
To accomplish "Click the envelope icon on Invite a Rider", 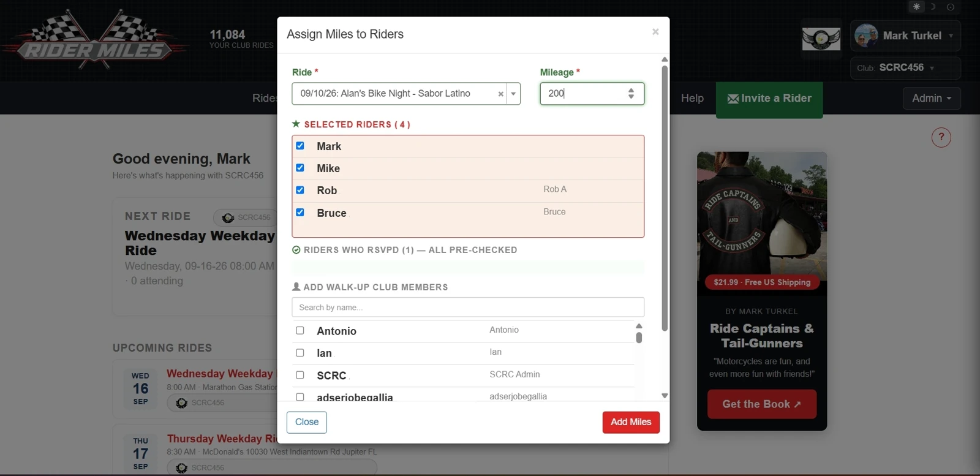I will pos(733,99).
